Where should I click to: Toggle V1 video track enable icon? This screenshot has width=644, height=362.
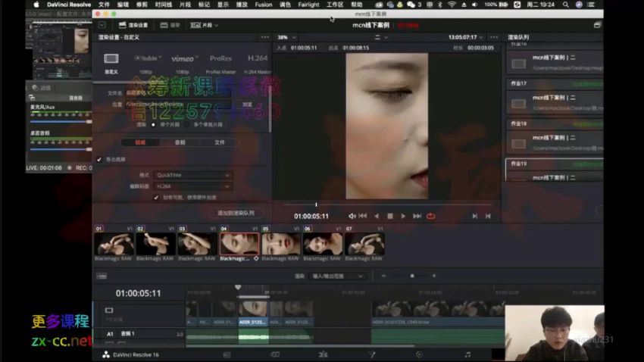pyautogui.click(x=109, y=311)
